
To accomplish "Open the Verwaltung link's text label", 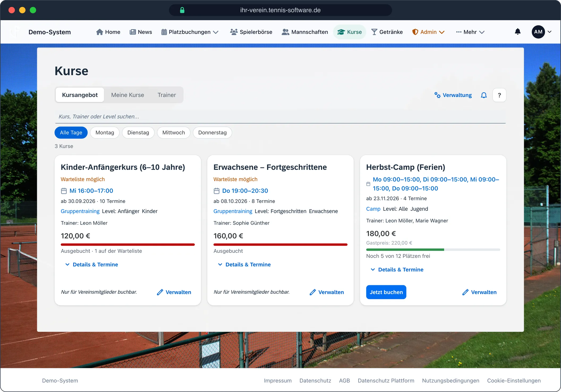I will 457,95.
